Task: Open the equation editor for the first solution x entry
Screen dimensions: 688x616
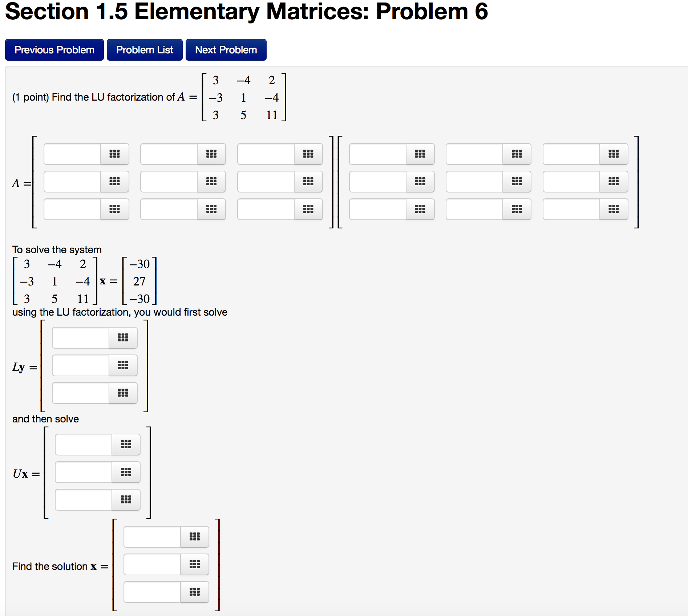Action: tap(195, 536)
